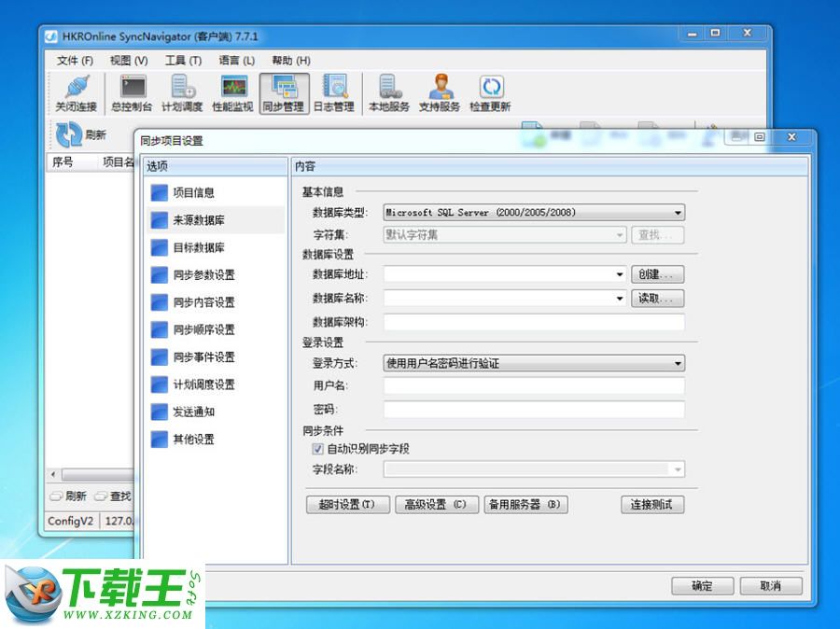The height and width of the screenshot is (629, 840).
Task: Click the 连接测试 button
Action: [x=652, y=505]
